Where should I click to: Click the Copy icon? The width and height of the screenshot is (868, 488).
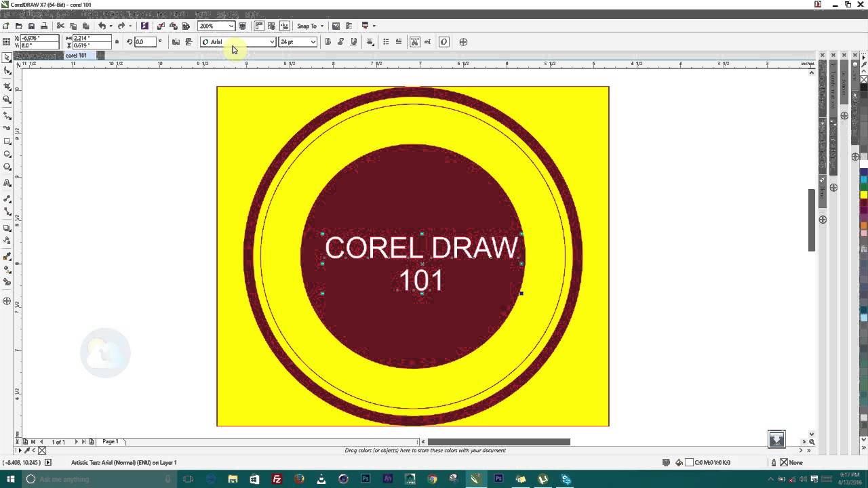pyautogui.click(x=73, y=26)
